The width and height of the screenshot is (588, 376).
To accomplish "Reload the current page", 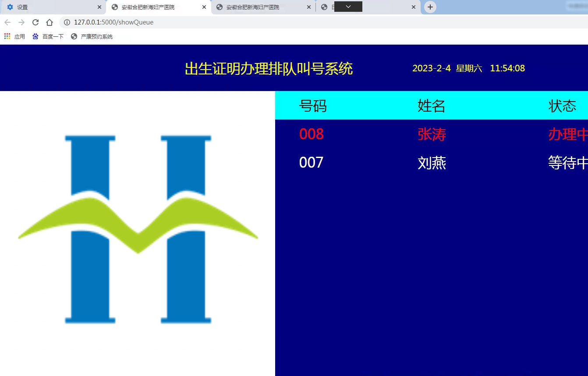I will 35,22.
